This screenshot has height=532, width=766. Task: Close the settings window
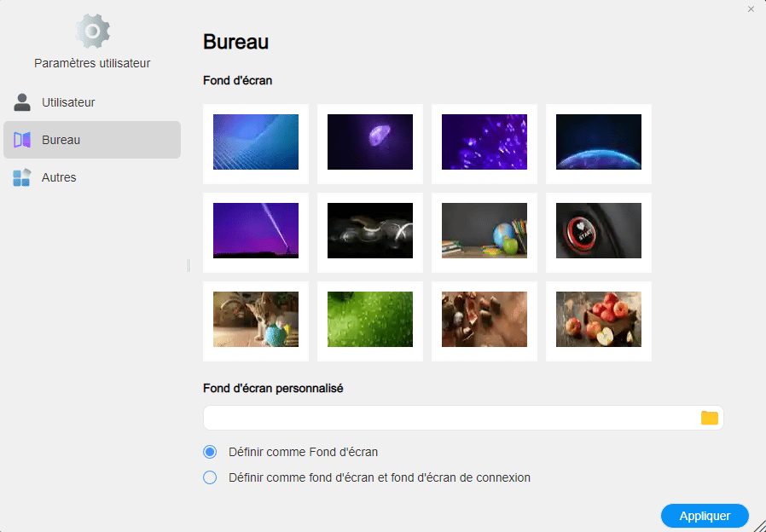coord(751,9)
